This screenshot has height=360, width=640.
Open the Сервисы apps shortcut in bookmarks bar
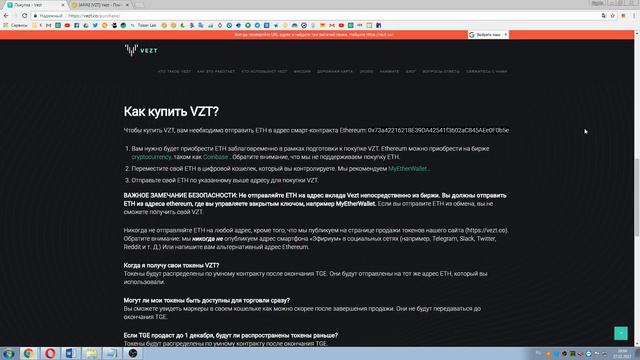[x=16, y=25]
